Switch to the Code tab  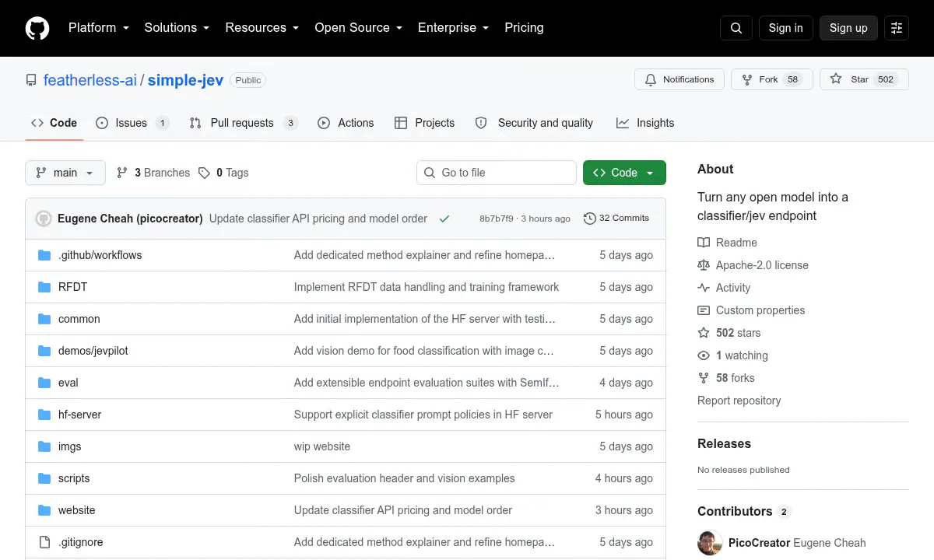pos(54,123)
